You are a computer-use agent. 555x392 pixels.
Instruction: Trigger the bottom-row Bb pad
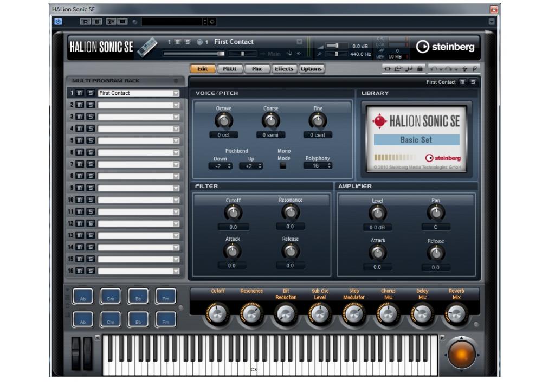click(x=138, y=319)
